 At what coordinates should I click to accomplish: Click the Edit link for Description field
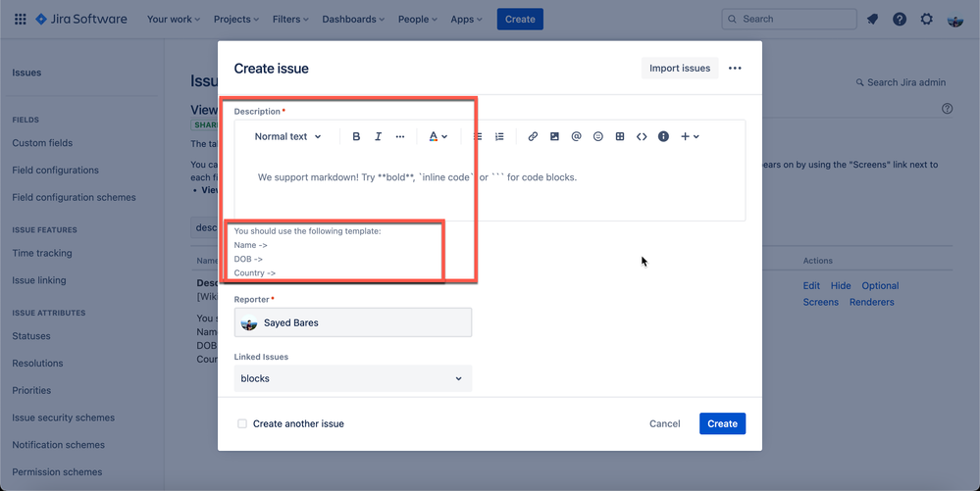[x=811, y=285]
